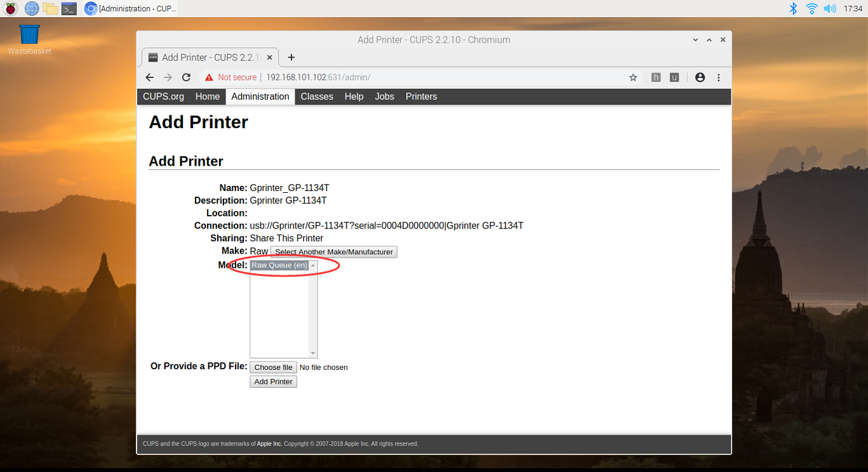
Task: Select the Administration nav item
Action: click(260, 96)
